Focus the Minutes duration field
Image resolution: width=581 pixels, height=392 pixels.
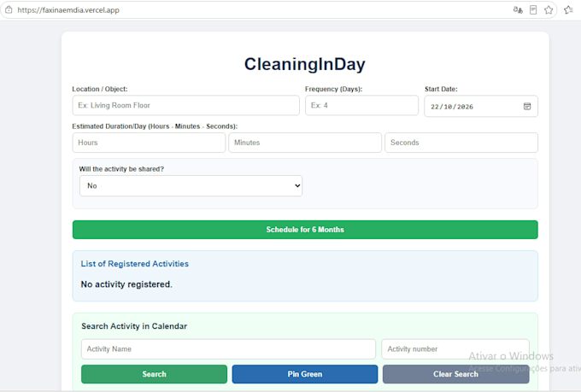305,143
